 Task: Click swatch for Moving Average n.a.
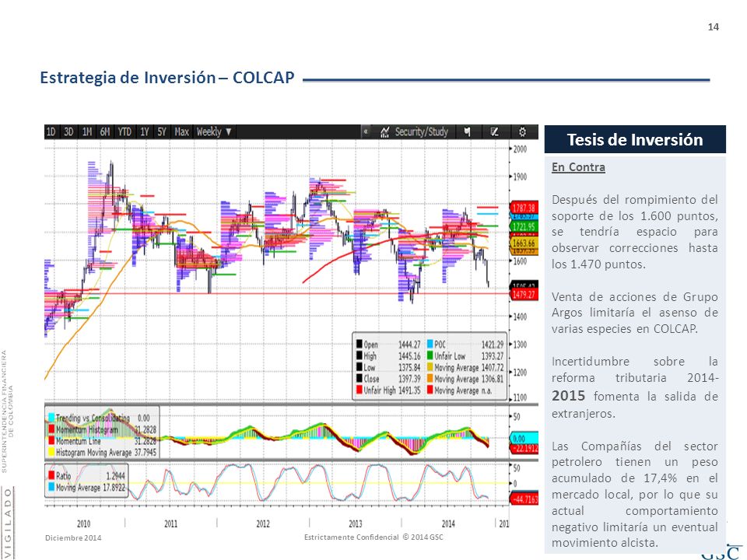point(430,390)
